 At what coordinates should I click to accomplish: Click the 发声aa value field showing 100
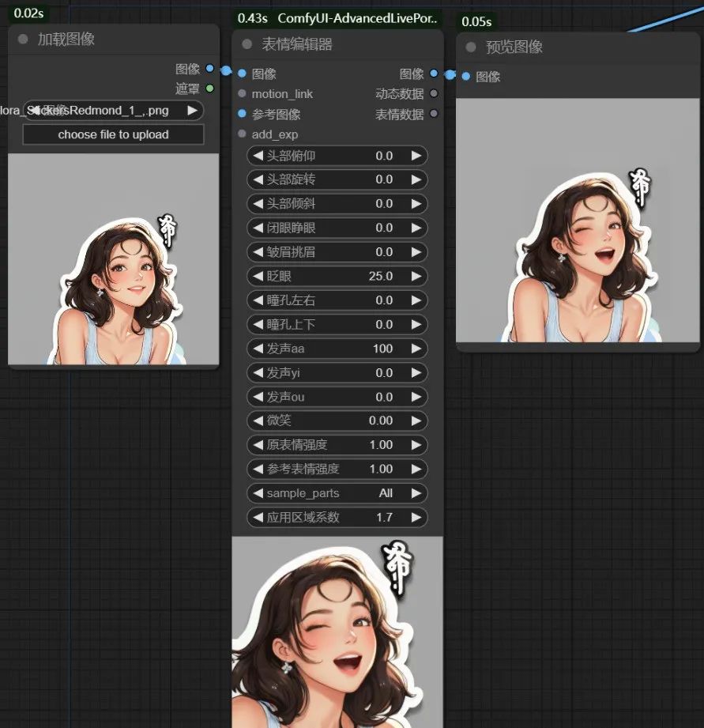point(337,349)
